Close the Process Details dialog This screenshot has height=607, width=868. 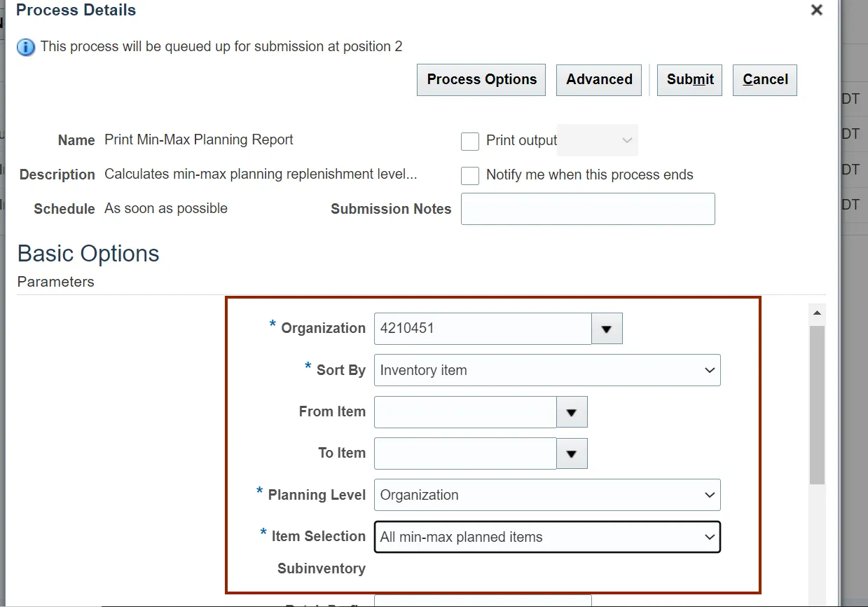[x=816, y=11]
